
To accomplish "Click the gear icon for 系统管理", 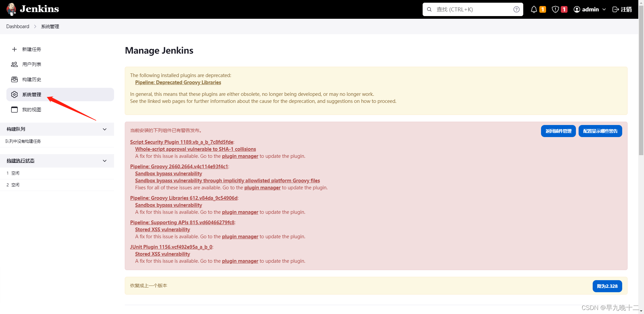I will pyautogui.click(x=14, y=95).
